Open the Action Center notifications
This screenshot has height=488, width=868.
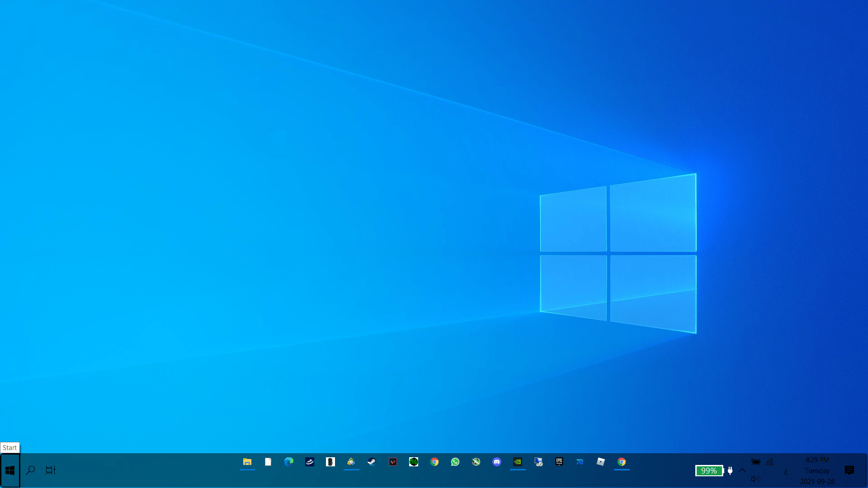(849, 470)
